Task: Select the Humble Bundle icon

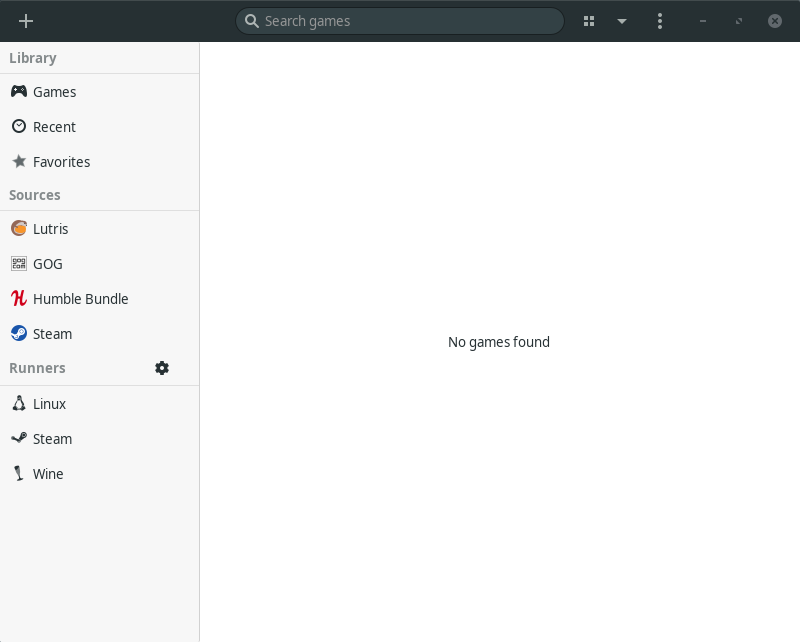Action: (18, 298)
